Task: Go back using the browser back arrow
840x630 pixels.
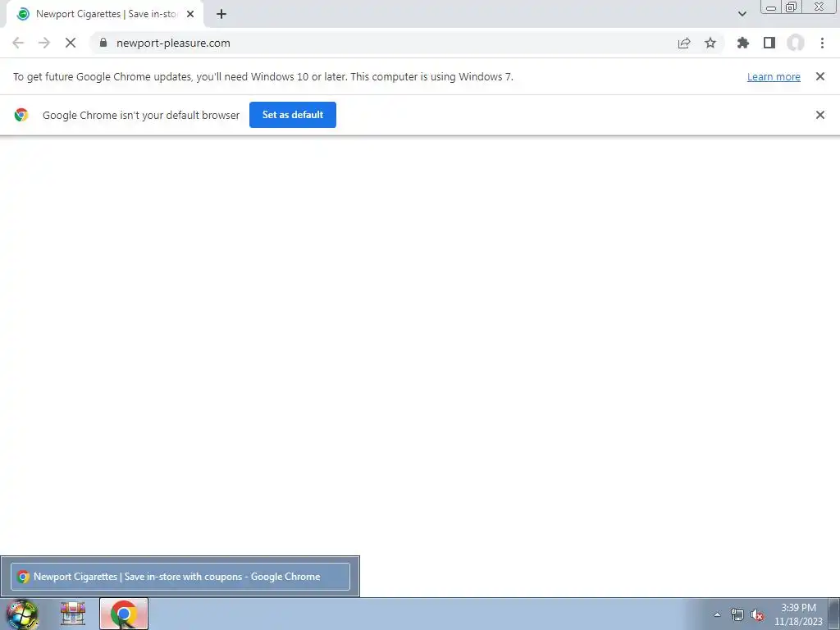Action: [x=18, y=43]
